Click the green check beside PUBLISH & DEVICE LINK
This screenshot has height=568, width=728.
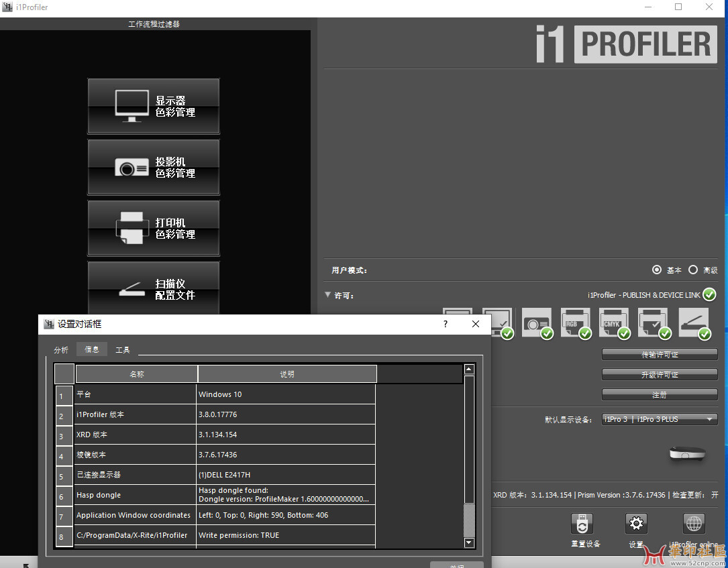point(709,294)
